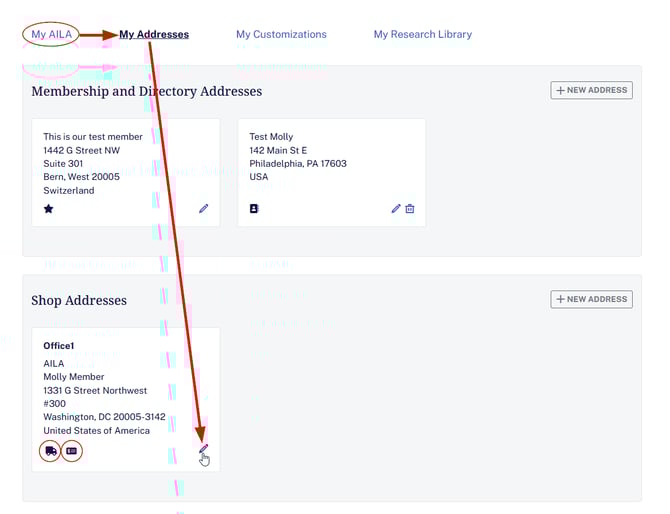Image resolution: width=670 pixels, height=514 pixels.
Task: Edit the Bern, Switzerland address with pencil icon
Action: pos(204,209)
